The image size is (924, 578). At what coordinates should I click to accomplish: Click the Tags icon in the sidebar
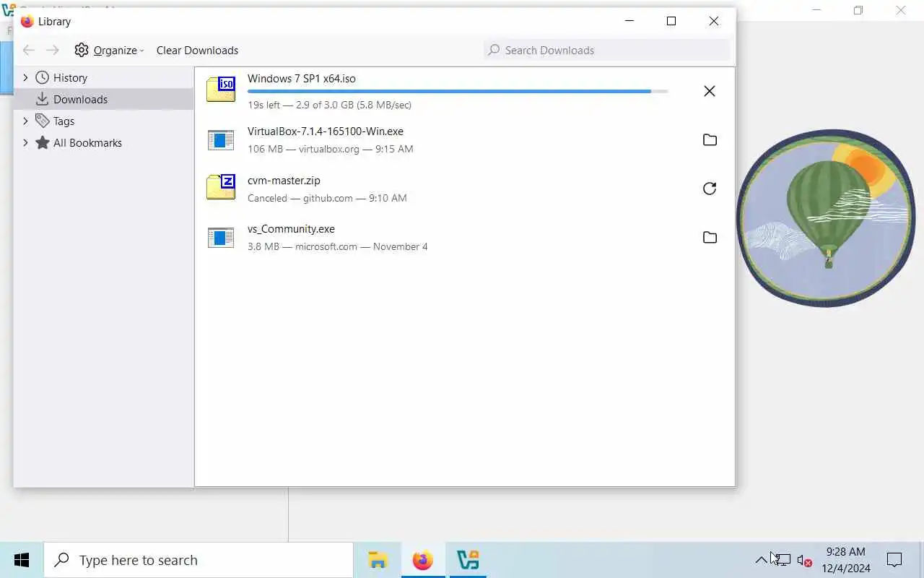click(43, 121)
